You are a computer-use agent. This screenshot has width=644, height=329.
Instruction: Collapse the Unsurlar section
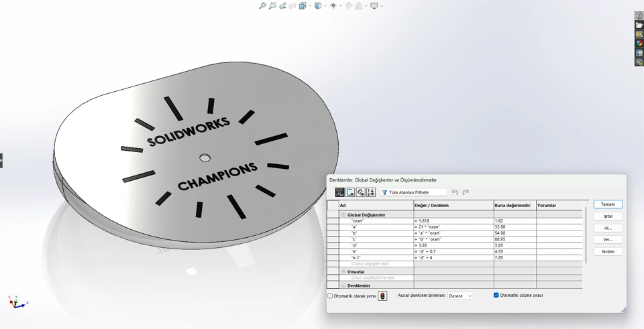click(x=343, y=271)
